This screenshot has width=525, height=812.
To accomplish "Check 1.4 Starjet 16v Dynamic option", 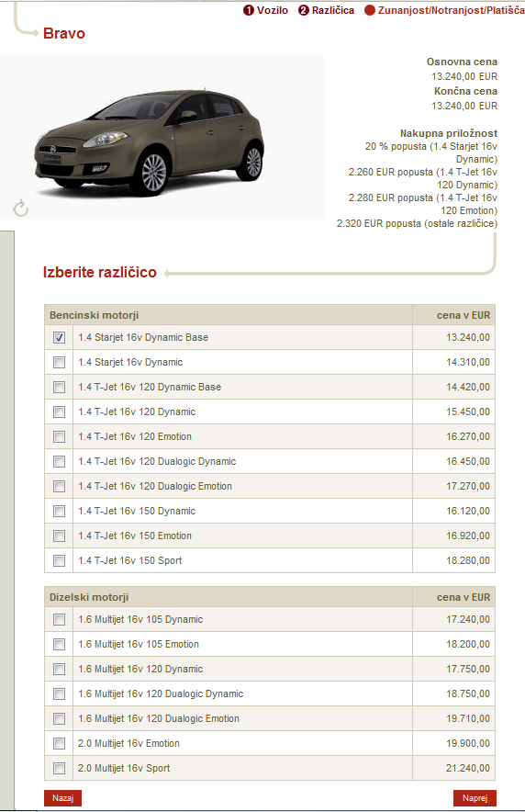I will pyautogui.click(x=59, y=363).
